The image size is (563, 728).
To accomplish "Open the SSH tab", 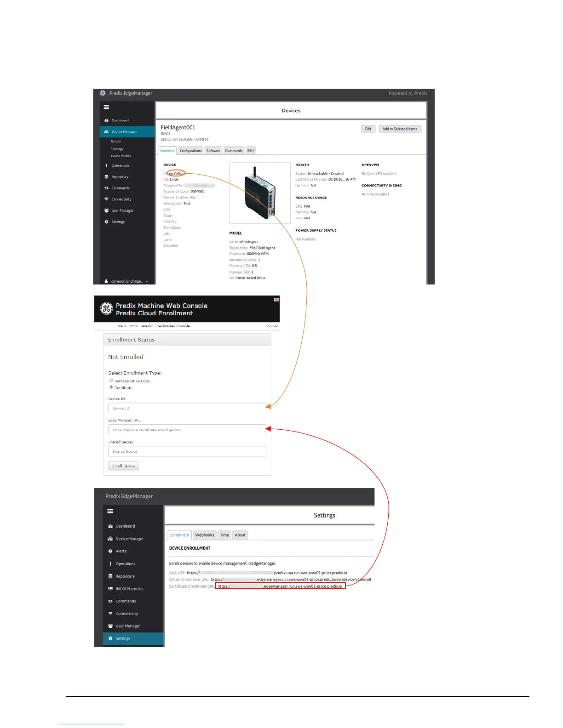I will (x=250, y=150).
